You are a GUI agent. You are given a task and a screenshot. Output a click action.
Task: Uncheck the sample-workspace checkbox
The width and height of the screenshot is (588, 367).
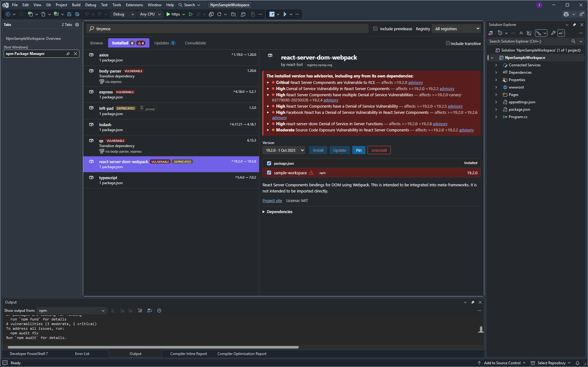click(x=269, y=173)
